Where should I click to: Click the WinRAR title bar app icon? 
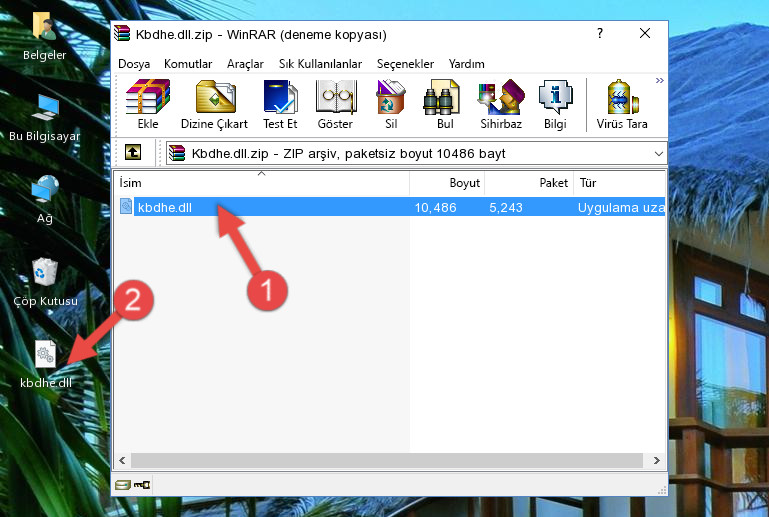(122, 33)
